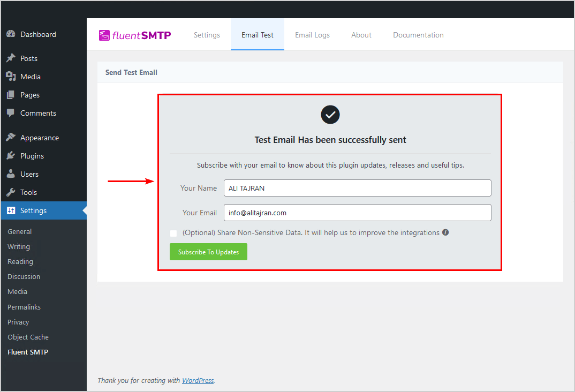Click the Users person icon
This screenshot has width=575, height=392.
(11, 174)
